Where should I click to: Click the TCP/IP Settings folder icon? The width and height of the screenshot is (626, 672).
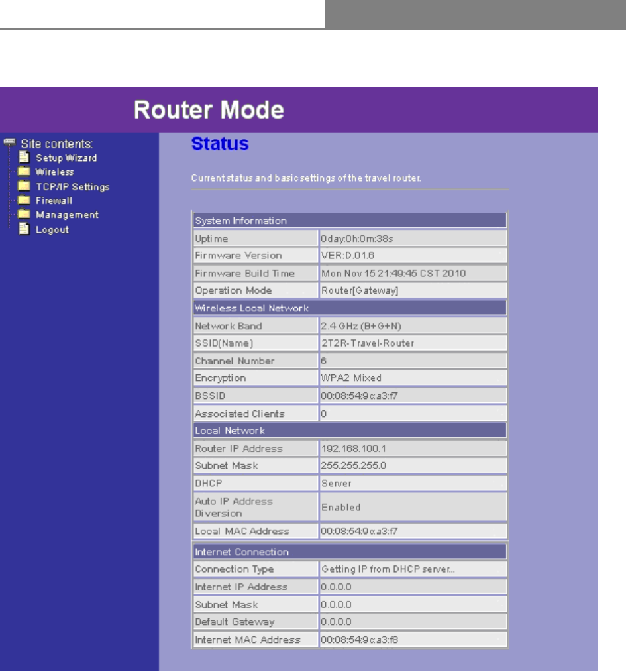pos(24,186)
